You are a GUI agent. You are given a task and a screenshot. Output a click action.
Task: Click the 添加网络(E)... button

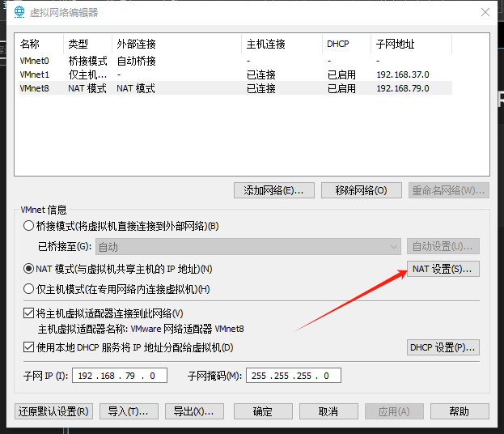pyautogui.click(x=274, y=190)
